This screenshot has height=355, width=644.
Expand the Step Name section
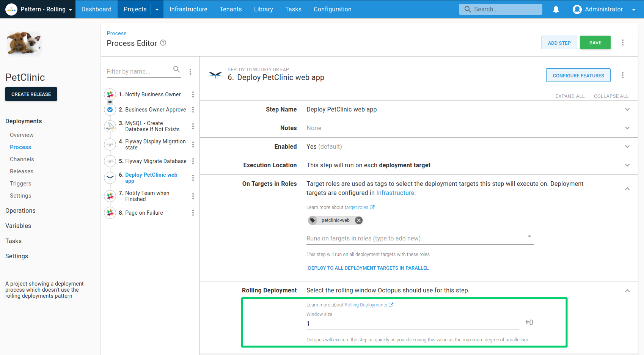coord(627,110)
